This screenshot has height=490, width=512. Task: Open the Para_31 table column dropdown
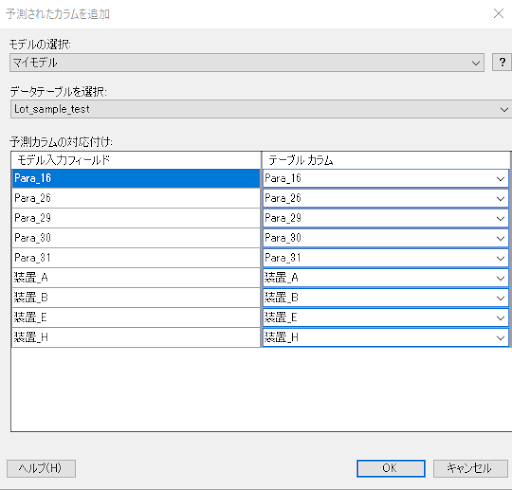coord(386,258)
